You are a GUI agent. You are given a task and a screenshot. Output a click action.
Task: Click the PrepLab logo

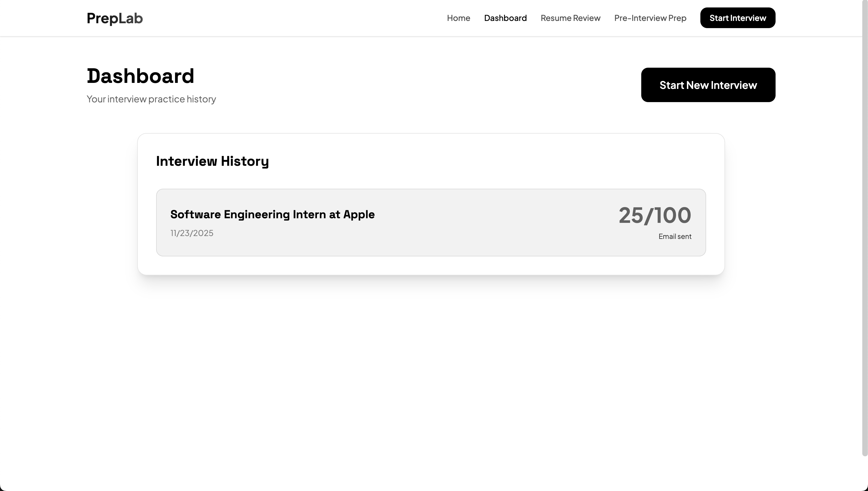point(115,18)
